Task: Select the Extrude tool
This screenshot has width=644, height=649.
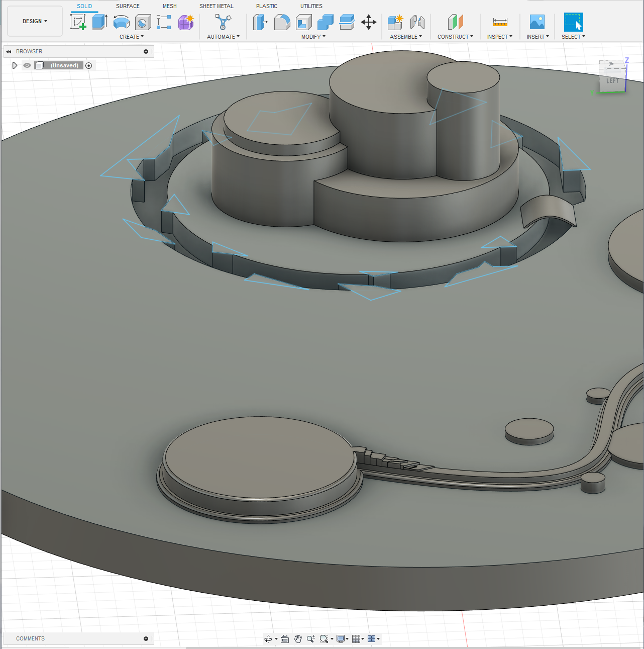Action: (99, 22)
